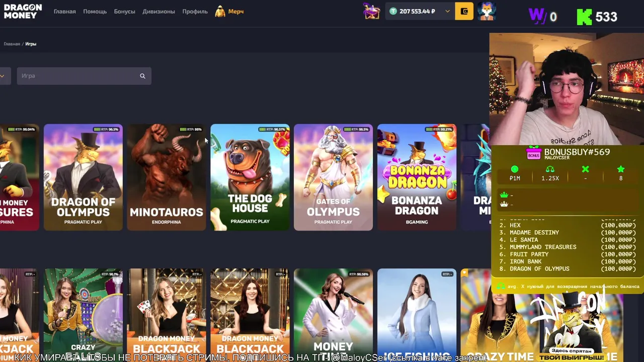This screenshot has height=362, width=644.
Task: Click the Игры breadcrumb
Action: coord(31,44)
